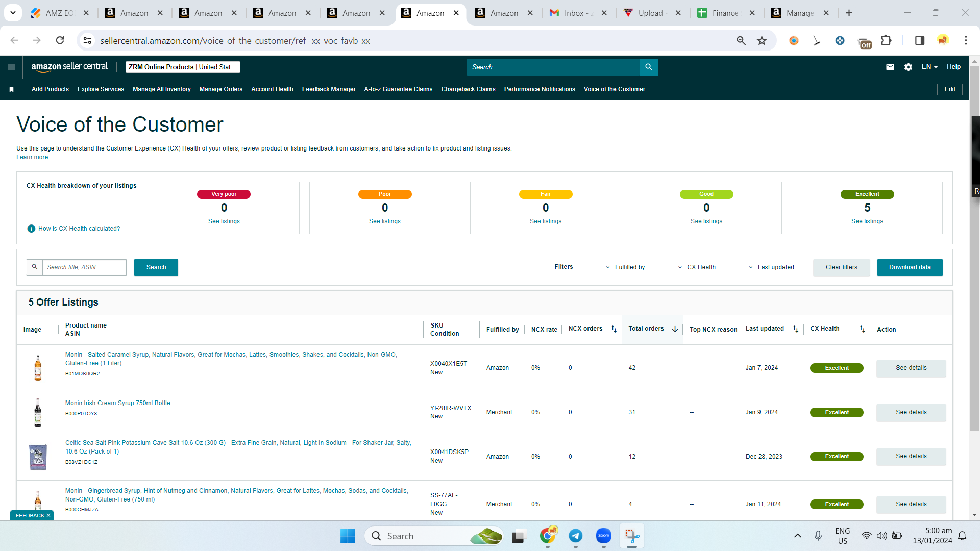Open the Messages envelope icon
The height and width of the screenshot is (551, 980).
pos(890,67)
